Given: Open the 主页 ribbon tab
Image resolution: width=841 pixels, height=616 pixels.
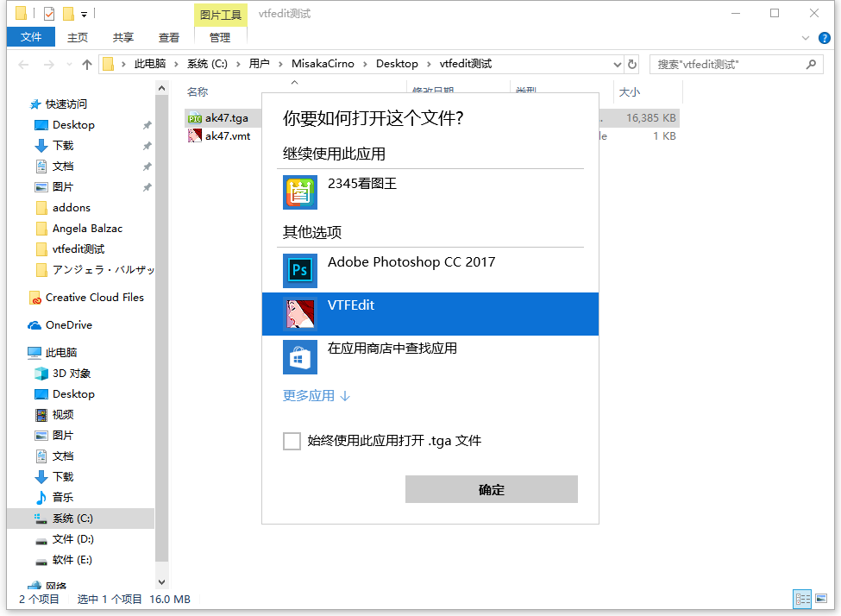Looking at the screenshot, I should (78, 38).
